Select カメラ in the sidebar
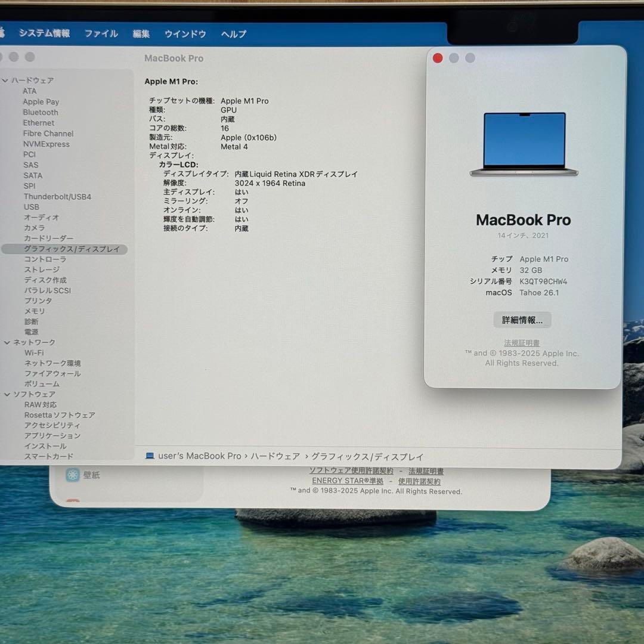This screenshot has height=644, width=644. 33,228
